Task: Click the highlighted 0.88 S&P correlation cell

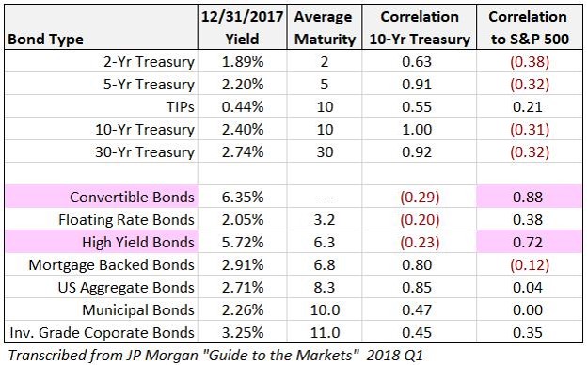Action: click(x=530, y=197)
